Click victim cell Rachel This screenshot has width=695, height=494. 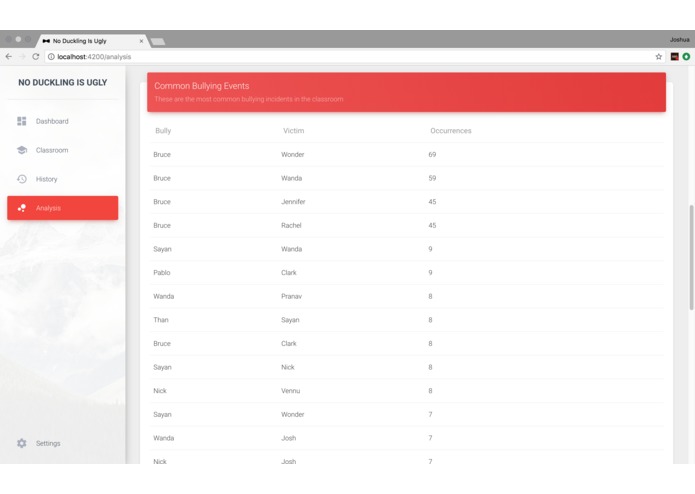point(291,226)
